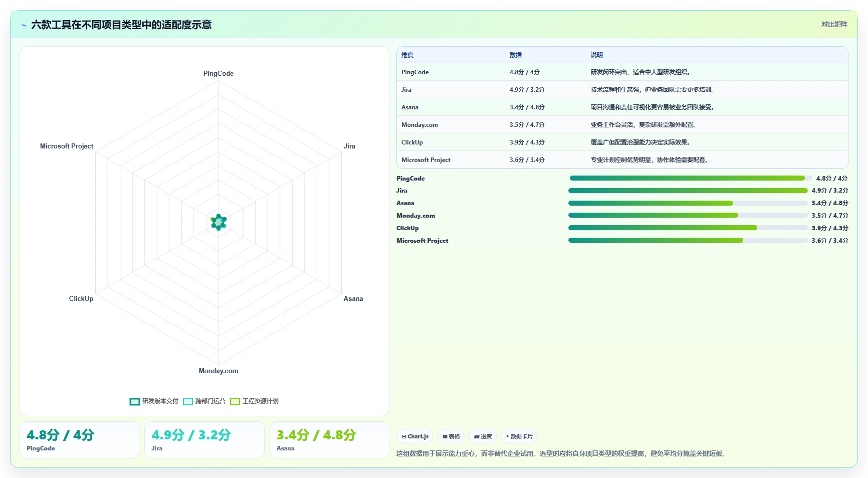This screenshot has width=868, height=478.
Task: Click table value 4.9分 / 3.2分 in Jira row
Action: 527,90
